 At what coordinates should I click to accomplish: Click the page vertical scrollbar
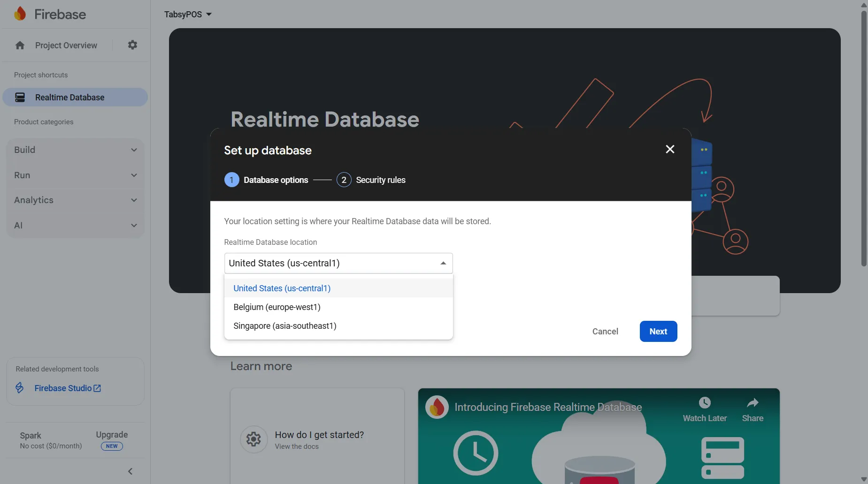tap(864, 138)
